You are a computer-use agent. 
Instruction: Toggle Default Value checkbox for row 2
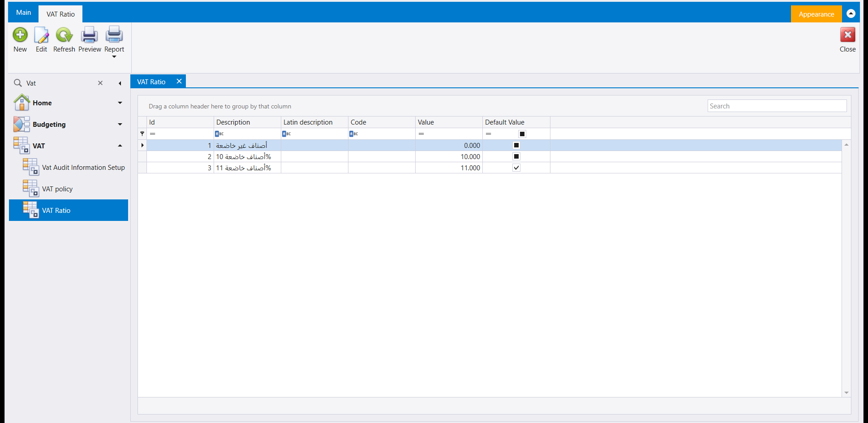click(x=516, y=156)
